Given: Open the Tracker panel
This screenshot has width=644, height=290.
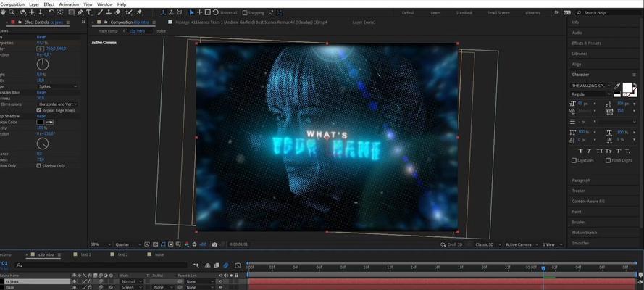Looking at the screenshot, I should coord(579,191).
